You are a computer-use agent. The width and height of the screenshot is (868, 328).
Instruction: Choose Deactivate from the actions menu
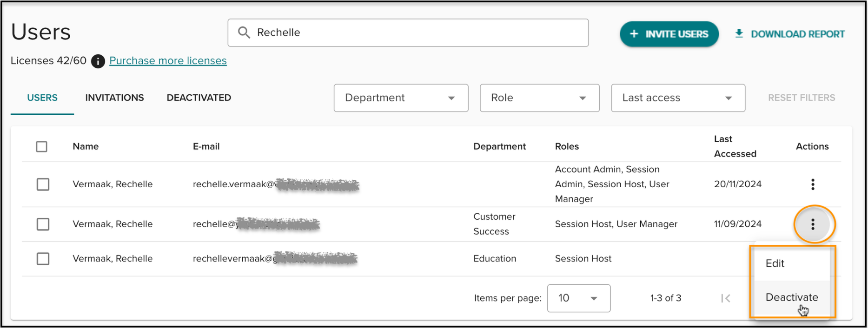(791, 297)
